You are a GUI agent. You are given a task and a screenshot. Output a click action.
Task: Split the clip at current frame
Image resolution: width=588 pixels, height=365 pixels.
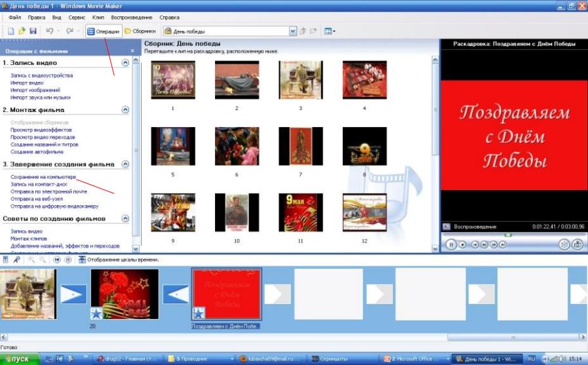click(x=564, y=244)
